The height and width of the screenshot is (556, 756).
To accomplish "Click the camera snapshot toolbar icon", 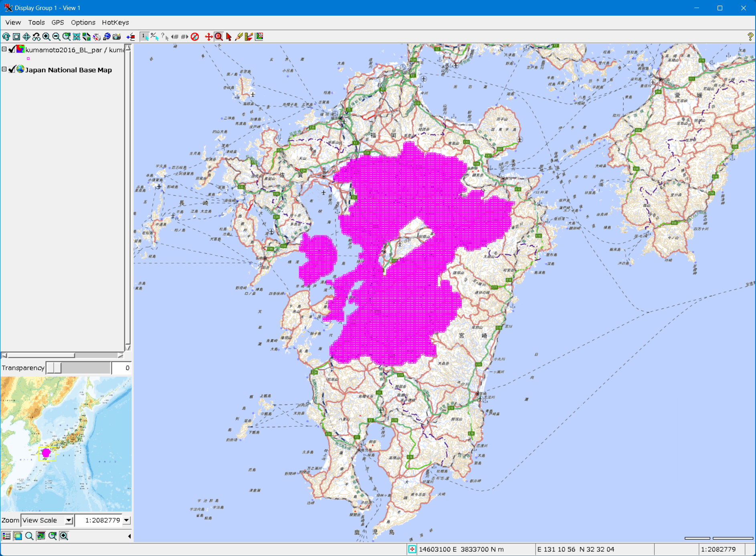I will [117, 37].
